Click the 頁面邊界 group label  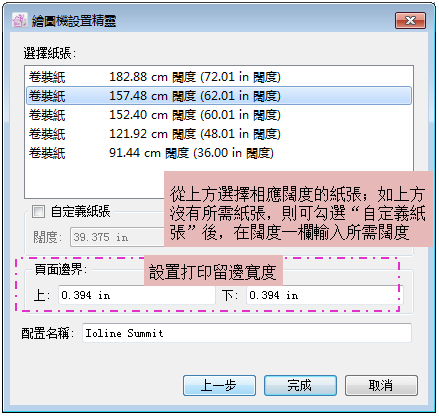(61, 269)
